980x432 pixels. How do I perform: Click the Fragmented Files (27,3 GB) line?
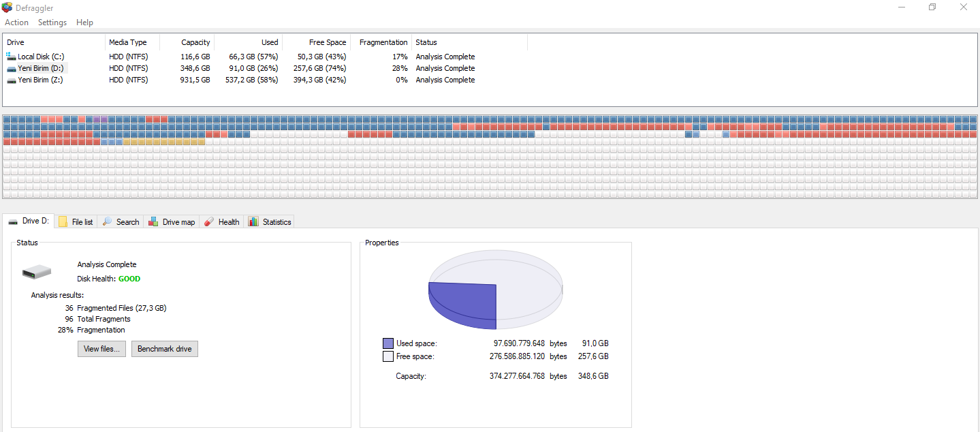pyautogui.click(x=116, y=308)
